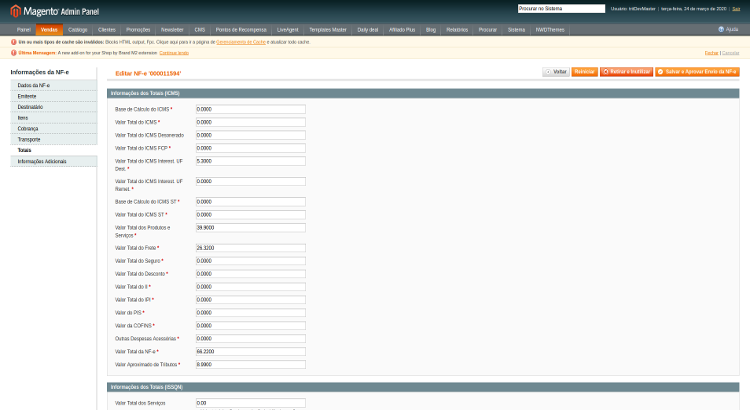Click the Valor Total do ICMS field
Screen dimensions: 750x410
click(x=251, y=122)
